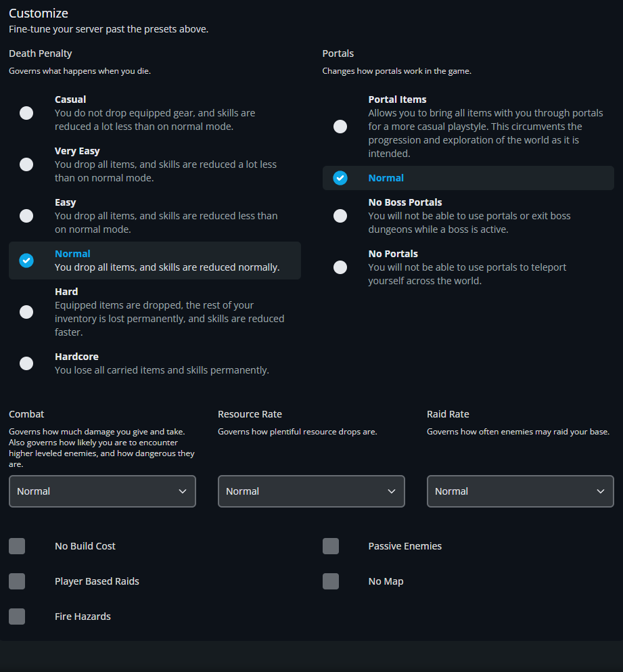Click the Hard option title
This screenshot has height=672, width=623.
[x=66, y=292]
